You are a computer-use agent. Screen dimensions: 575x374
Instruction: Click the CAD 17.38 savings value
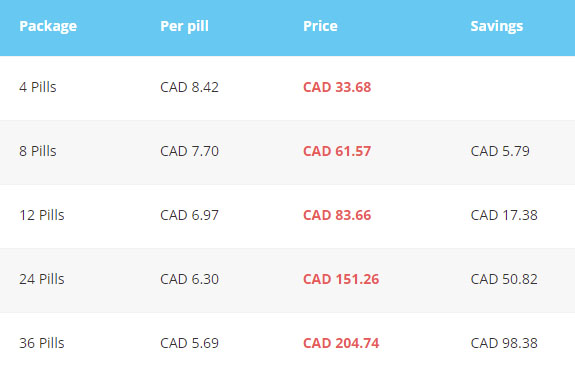tap(504, 215)
